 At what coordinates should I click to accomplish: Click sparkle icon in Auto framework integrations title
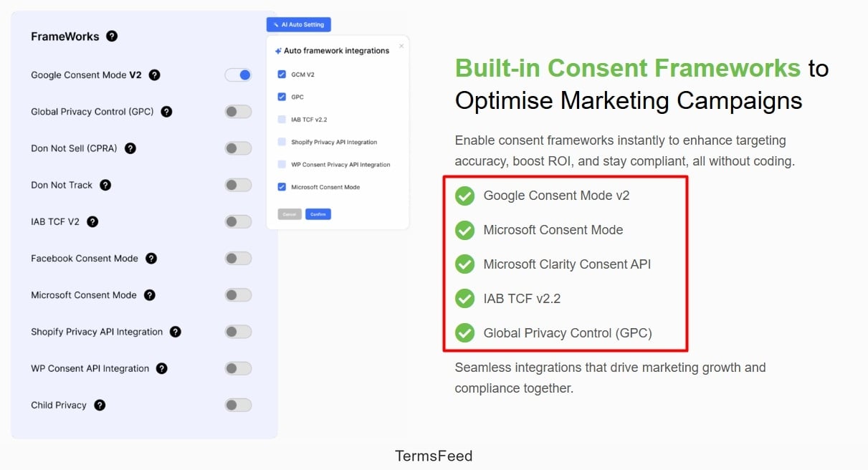click(x=278, y=51)
